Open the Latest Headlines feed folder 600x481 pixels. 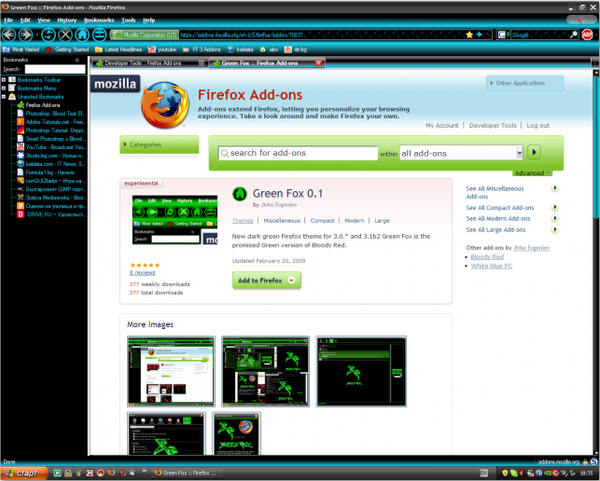tap(119, 49)
